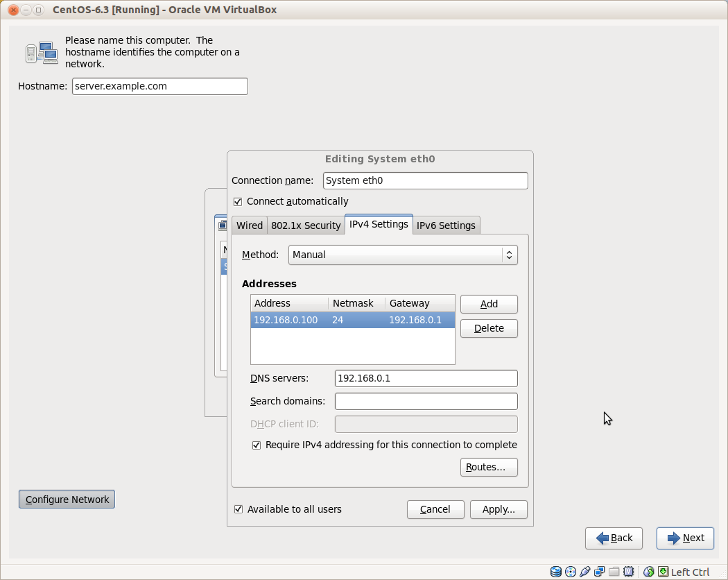Screen dimensions: 728x580
Task: Proceed with the Next button
Action: (x=685, y=538)
